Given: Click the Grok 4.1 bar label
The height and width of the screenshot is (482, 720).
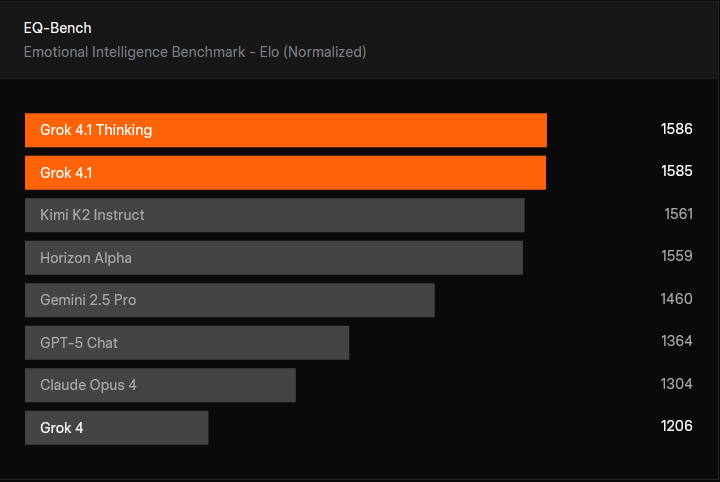Looking at the screenshot, I should pyautogui.click(x=66, y=173).
